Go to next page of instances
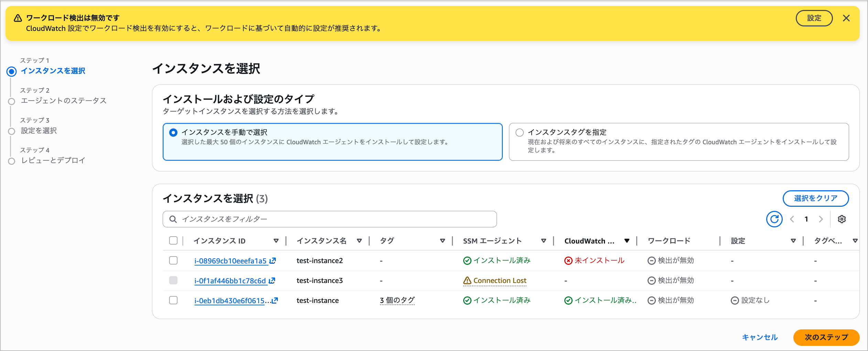This screenshot has width=868, height=351. click(821, 219)
